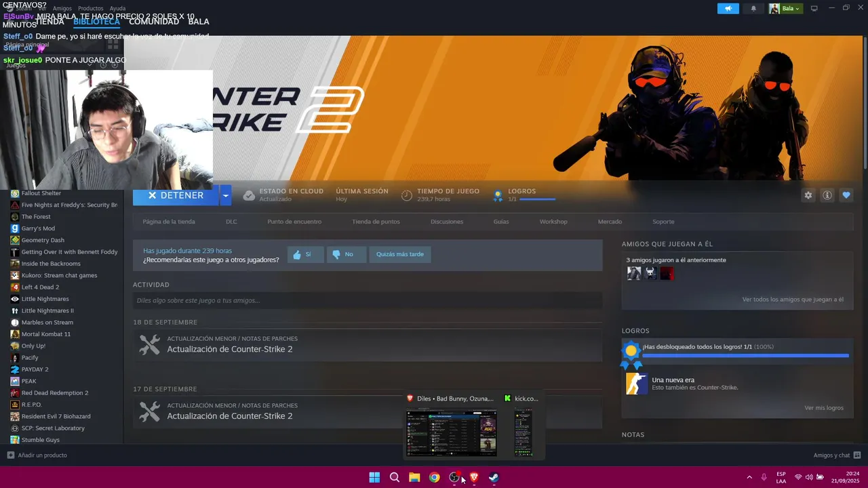868x488 pixels.
Task: Click the Quizás más tarde button
Action: (400, 254)
